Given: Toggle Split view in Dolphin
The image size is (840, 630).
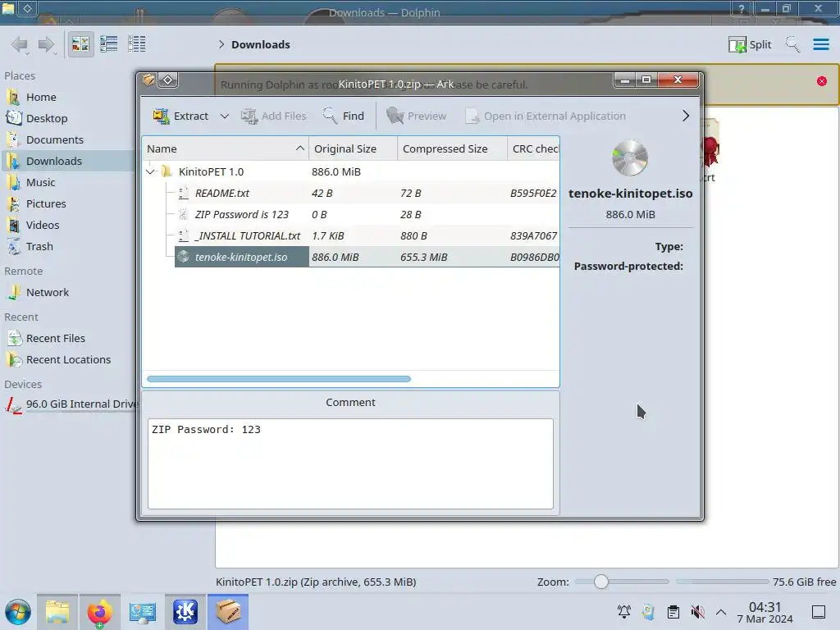Looking at the screenshot, I should 750,44.
